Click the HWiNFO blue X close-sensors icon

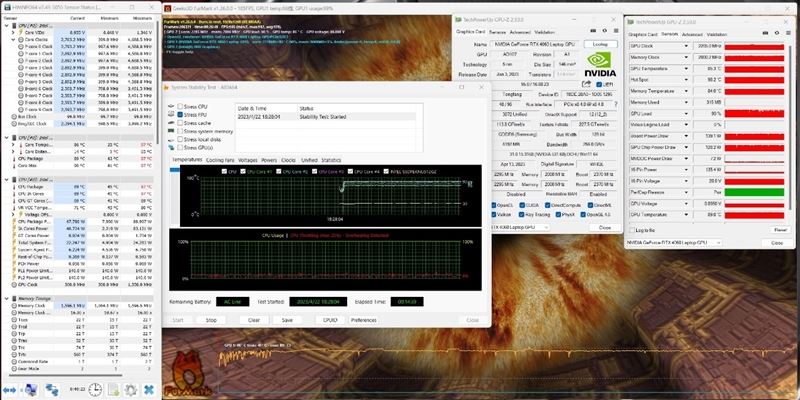pos(148,390)
